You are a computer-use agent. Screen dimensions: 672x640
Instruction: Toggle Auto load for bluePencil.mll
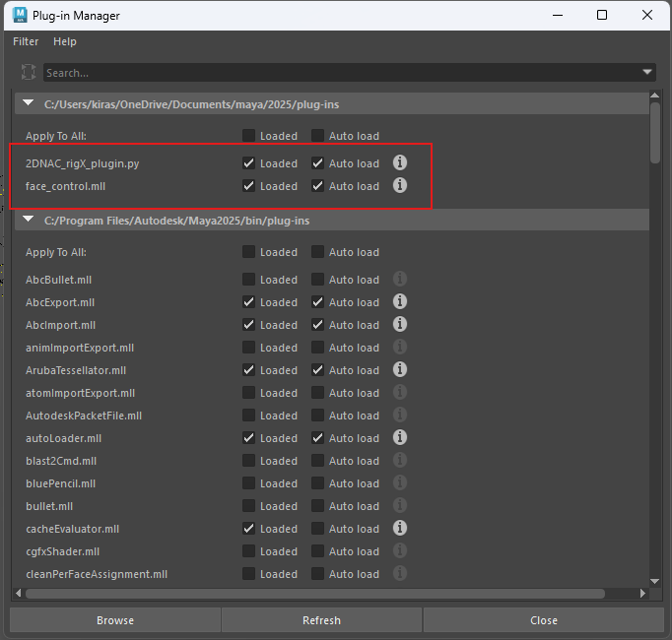point(318,483)
